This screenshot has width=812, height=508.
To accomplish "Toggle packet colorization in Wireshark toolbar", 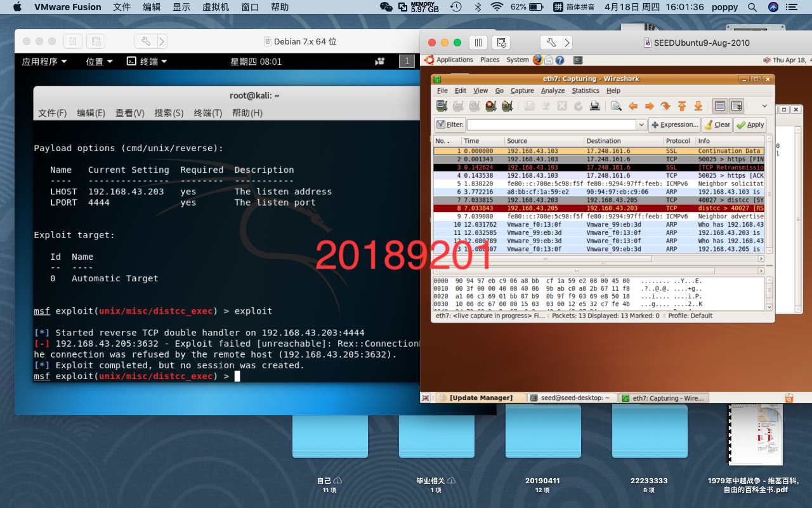I will [x=719, y=106].
